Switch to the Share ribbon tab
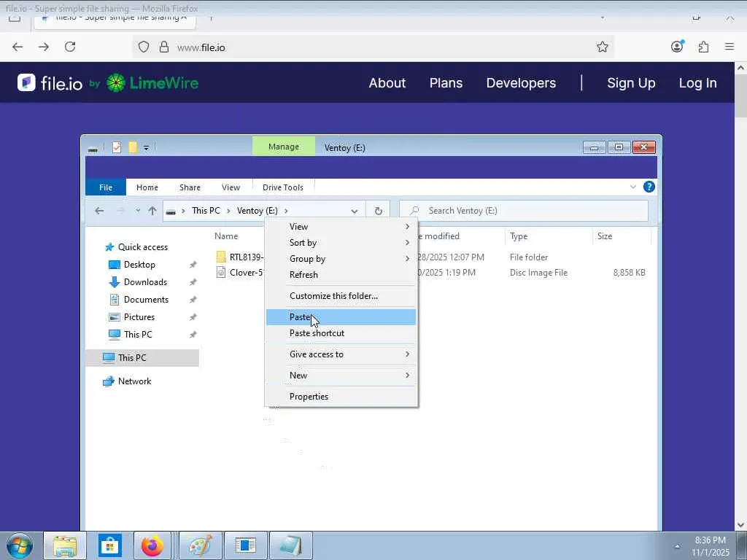 point(190,187)
